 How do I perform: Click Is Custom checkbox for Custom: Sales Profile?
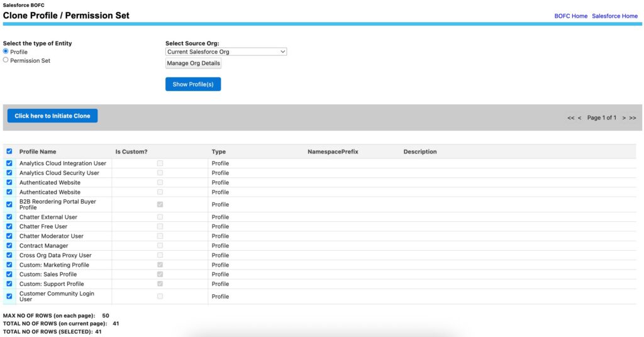point(160,274)
